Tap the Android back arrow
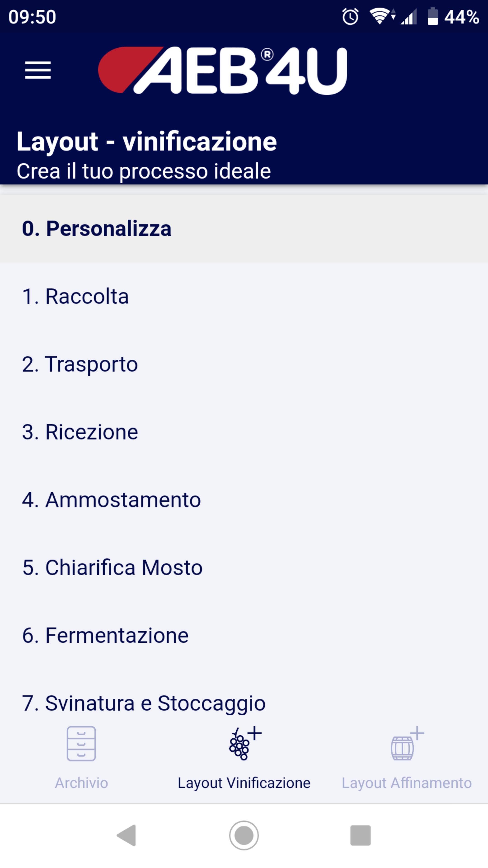 tap(126, 835)
